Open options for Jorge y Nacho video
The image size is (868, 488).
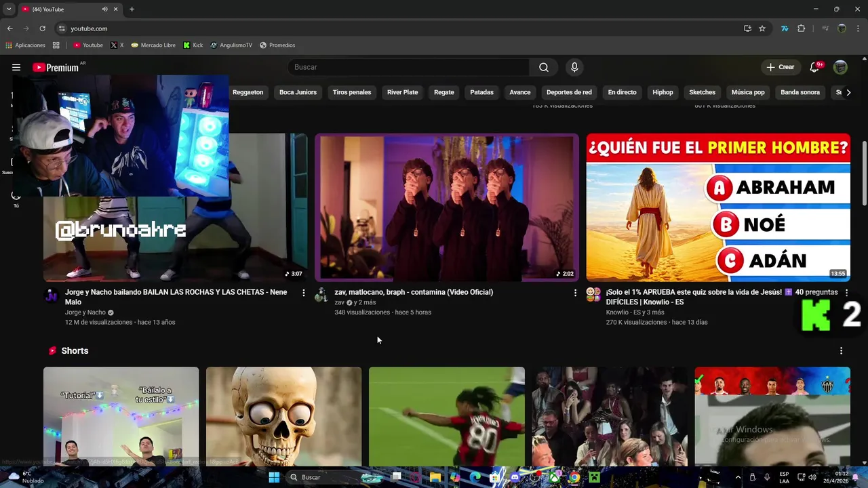coord(303,293)
